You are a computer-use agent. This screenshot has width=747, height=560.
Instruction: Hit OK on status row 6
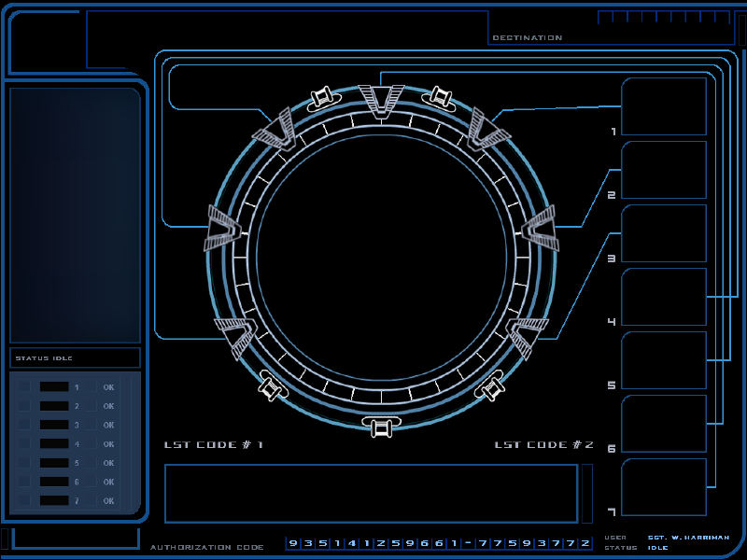[108, 482]
